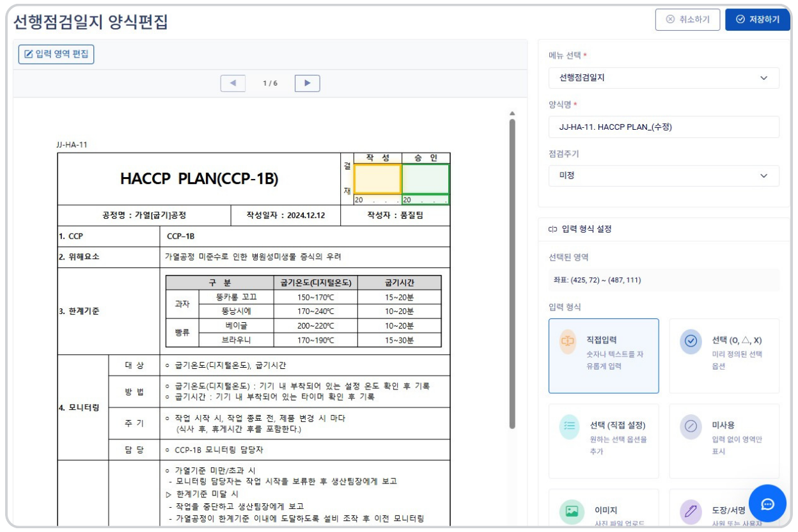Go to previous page arrow
Viewport: 798px width, 532px height.
233,83
